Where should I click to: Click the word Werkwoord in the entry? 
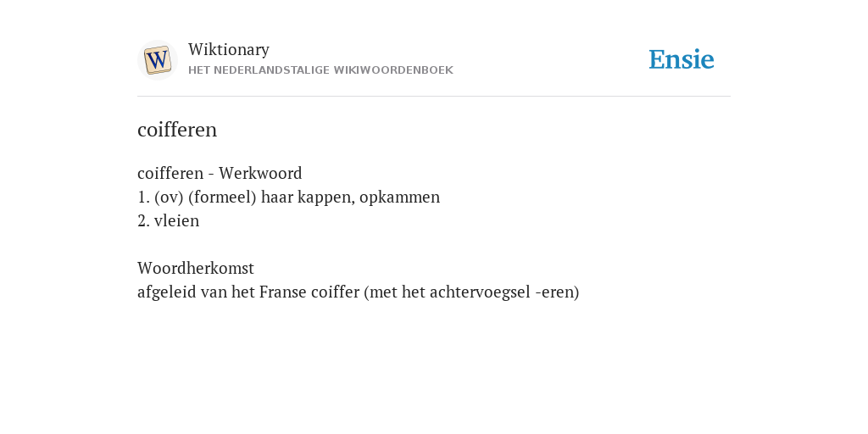coord(260,173)
